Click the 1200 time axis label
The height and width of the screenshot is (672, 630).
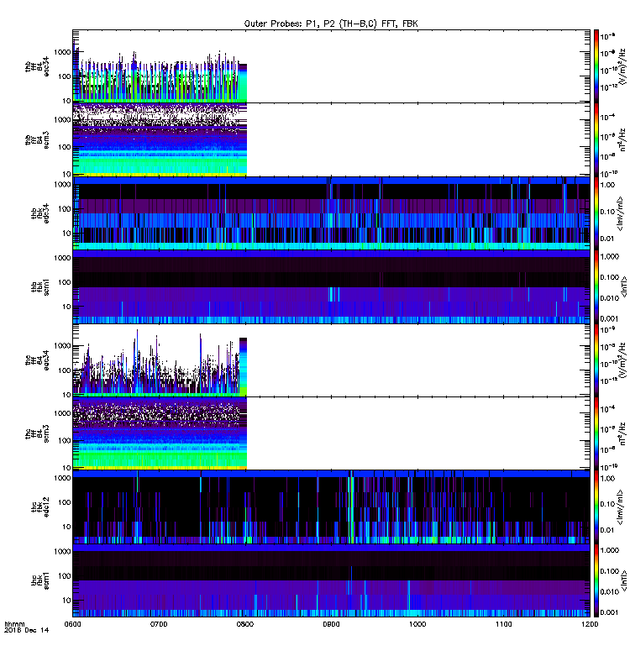click(x=590, y=624)
